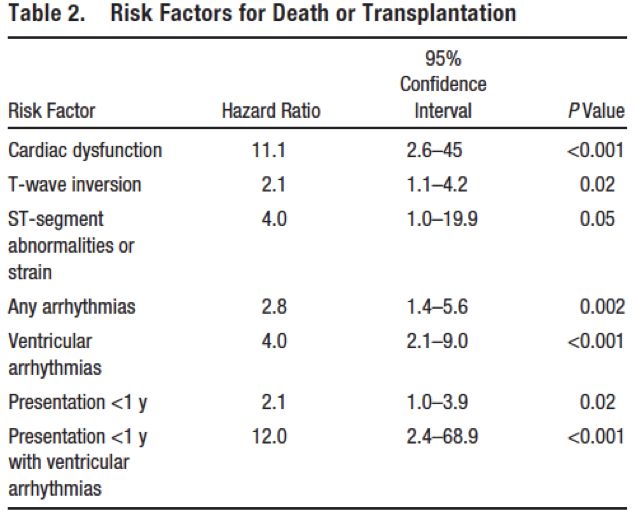Select the T-wave inversion row label
This screenshot has width=638, height=518.
pos(75,184)
